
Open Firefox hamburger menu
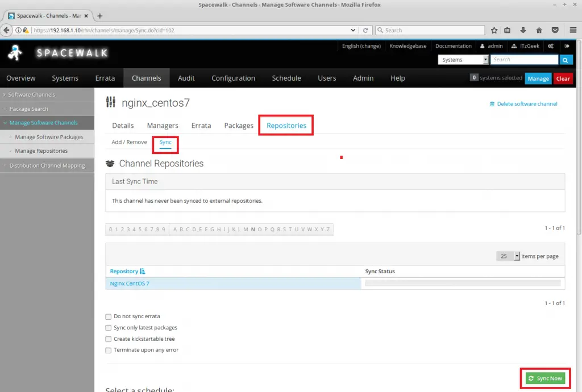pos(573,30)
